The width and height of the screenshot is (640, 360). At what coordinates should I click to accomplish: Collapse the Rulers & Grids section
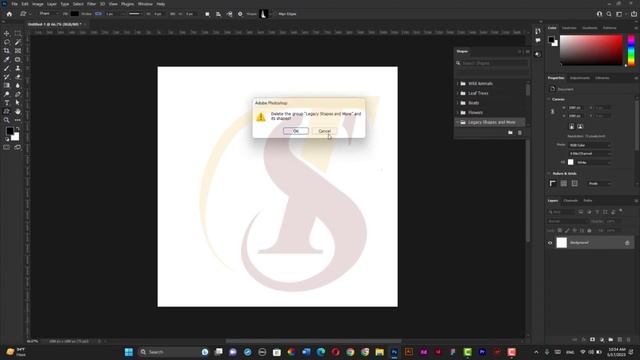click(x=549, y=174)
